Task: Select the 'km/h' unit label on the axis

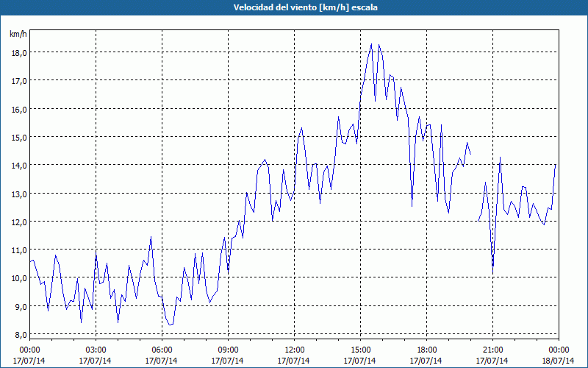Action: [x=18, y=34]
